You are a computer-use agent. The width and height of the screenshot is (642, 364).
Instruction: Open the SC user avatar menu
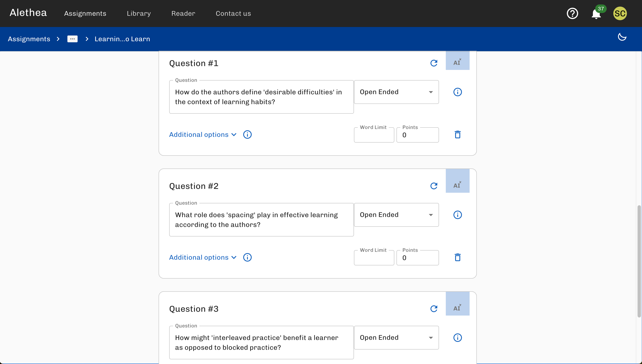pos(620,13)
